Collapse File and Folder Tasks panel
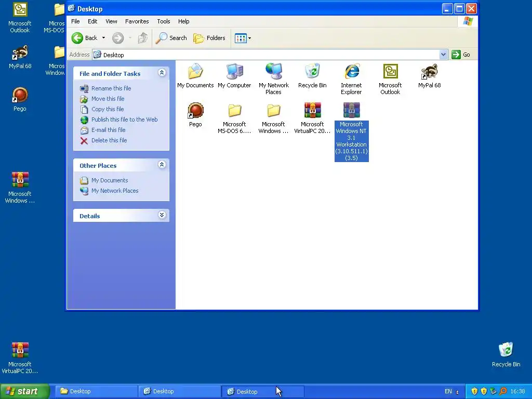Screen dimensions: 532x399 [162, 73]
